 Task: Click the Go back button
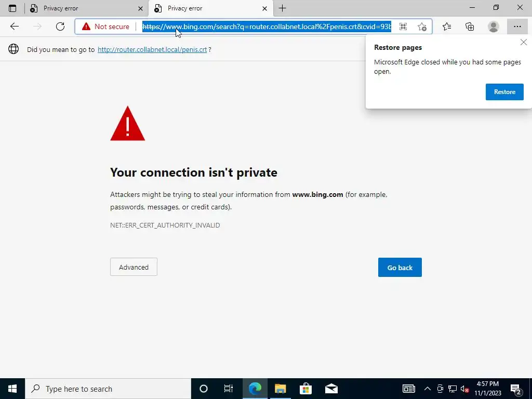(400, 268)
